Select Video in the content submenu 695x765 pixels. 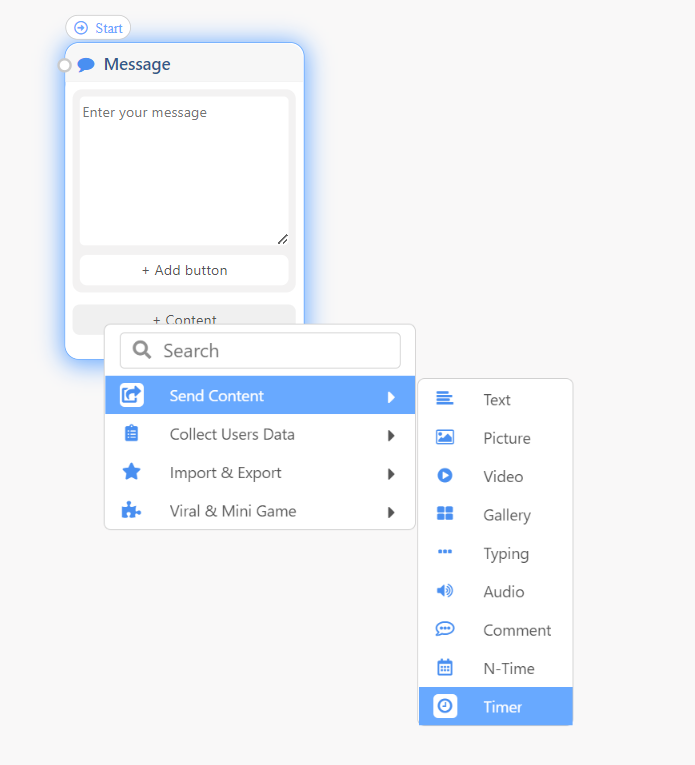point(496,476)
